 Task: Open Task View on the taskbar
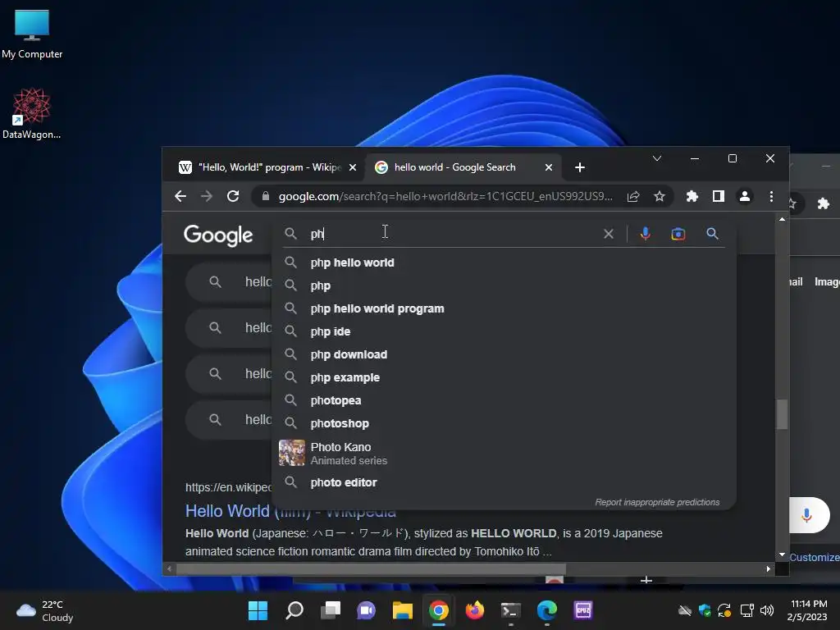[331, 610]
